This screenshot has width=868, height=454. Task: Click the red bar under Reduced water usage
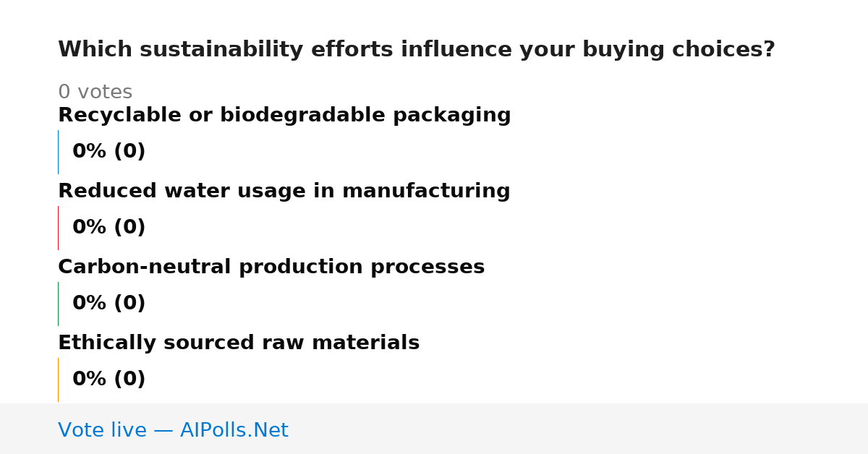click(58, 228)
